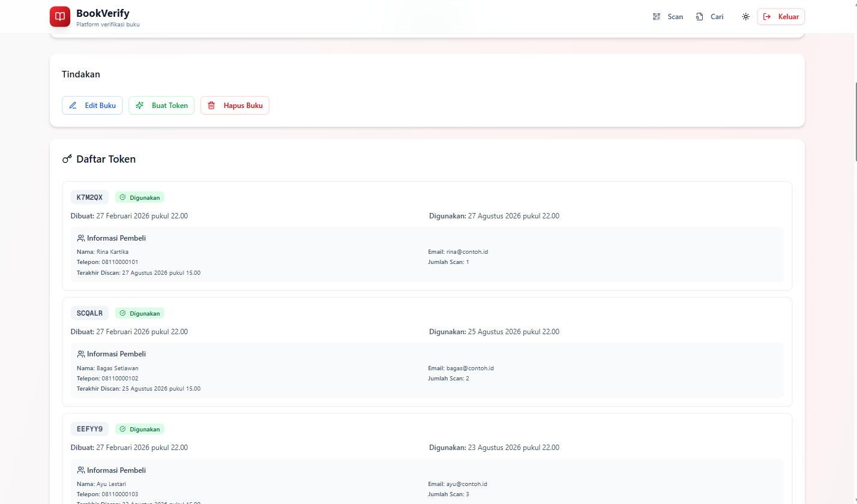Select token code K7M2QX
Screen dimensions: 857x504
point(89,197)
